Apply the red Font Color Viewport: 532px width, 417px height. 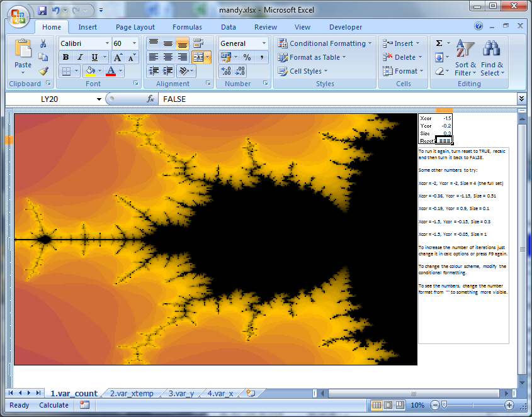coord(111,71)
